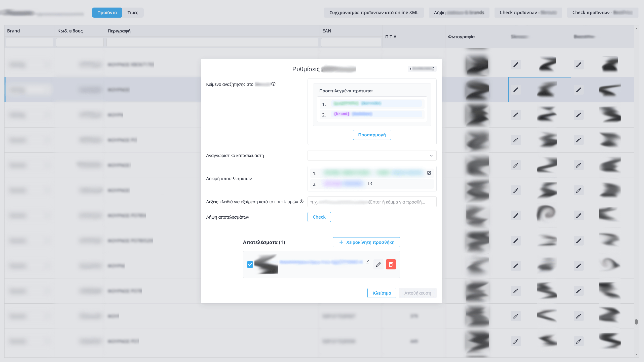The width and height of the screenshot is (644, 362).
Task: Open the external link beside the result item
Action: coord(367,262)
